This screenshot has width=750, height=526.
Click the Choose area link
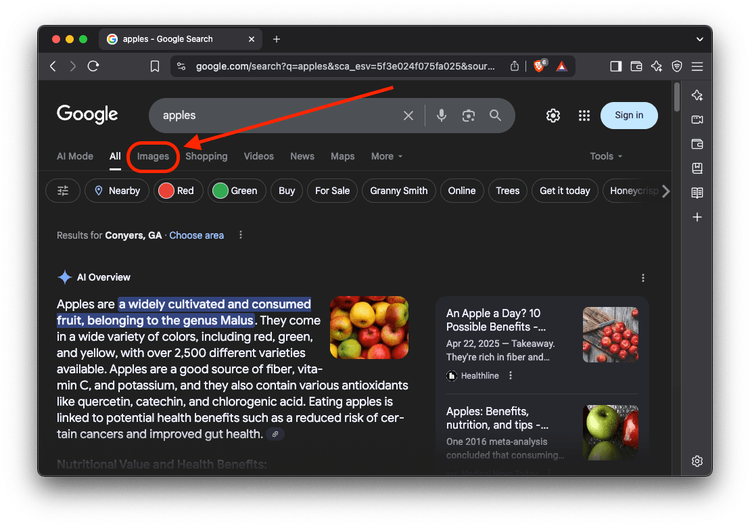click(x=197, y=235)
